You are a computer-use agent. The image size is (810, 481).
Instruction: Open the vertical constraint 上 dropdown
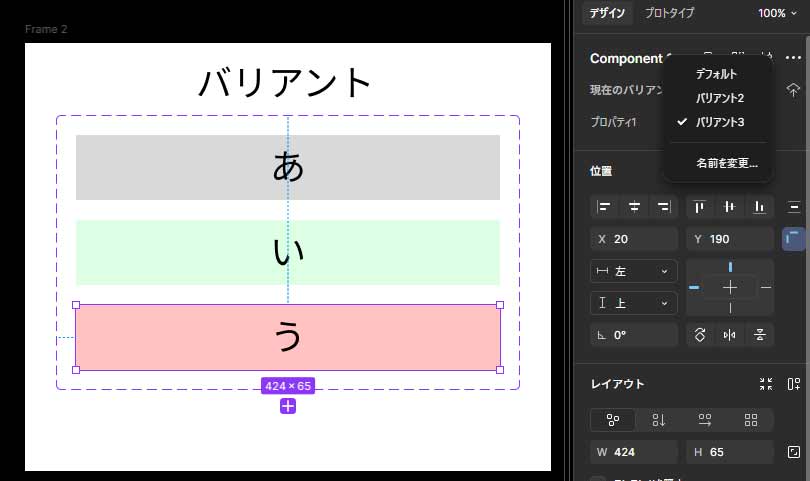pos(633,303)
